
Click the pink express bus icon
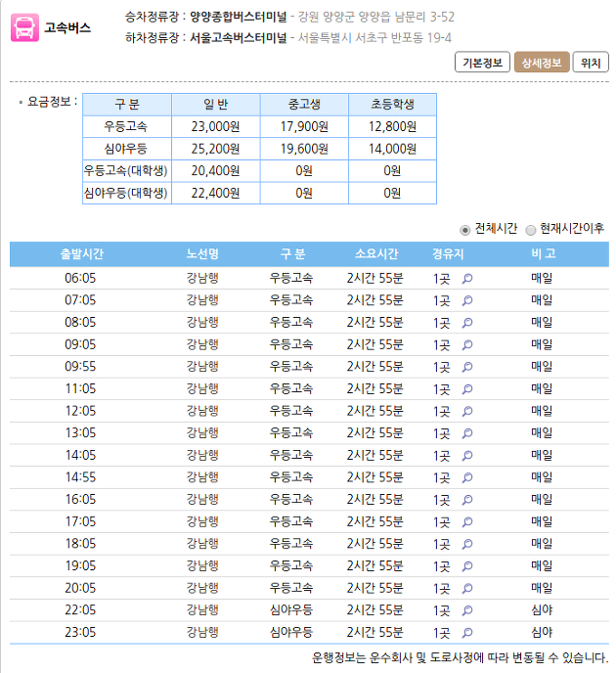pyautogui.click(x=24, y=28)
